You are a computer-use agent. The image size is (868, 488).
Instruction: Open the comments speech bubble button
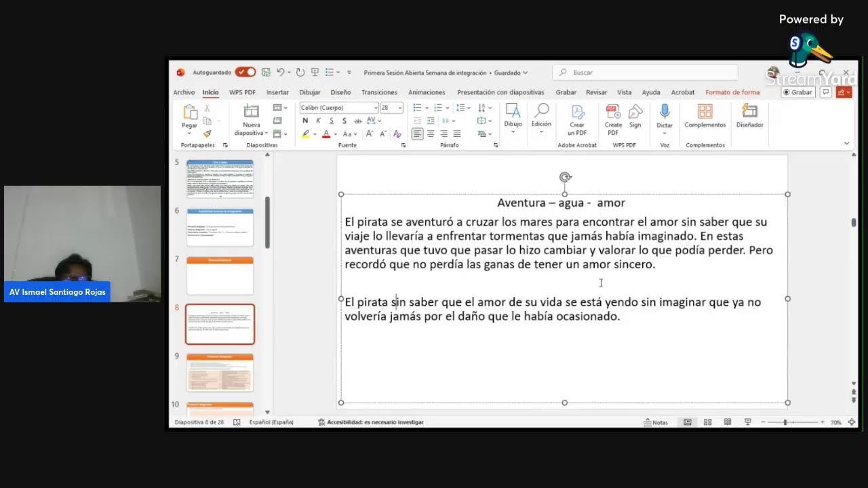pyautogui.click(x=825, y=92)
